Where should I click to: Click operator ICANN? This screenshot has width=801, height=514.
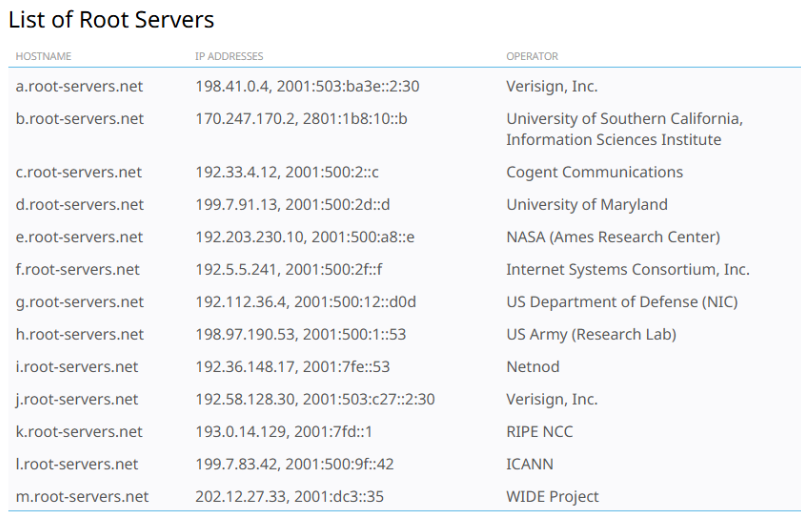click(x=530, y=464)
